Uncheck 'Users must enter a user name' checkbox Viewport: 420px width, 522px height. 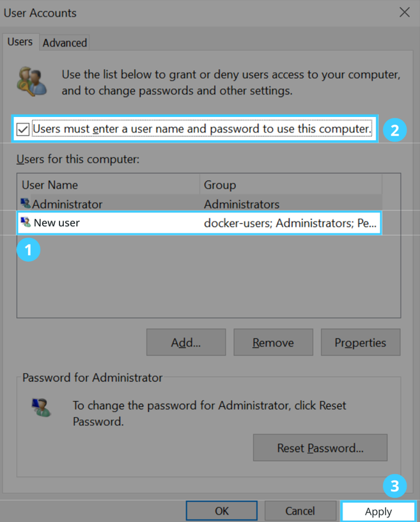pos(23,129)
